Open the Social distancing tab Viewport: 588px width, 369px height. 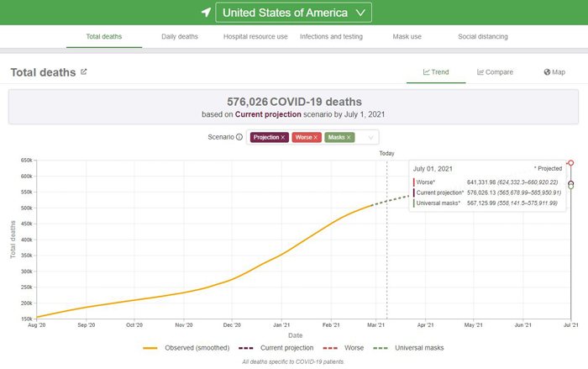pyautogui.click(x=483, y=37)
